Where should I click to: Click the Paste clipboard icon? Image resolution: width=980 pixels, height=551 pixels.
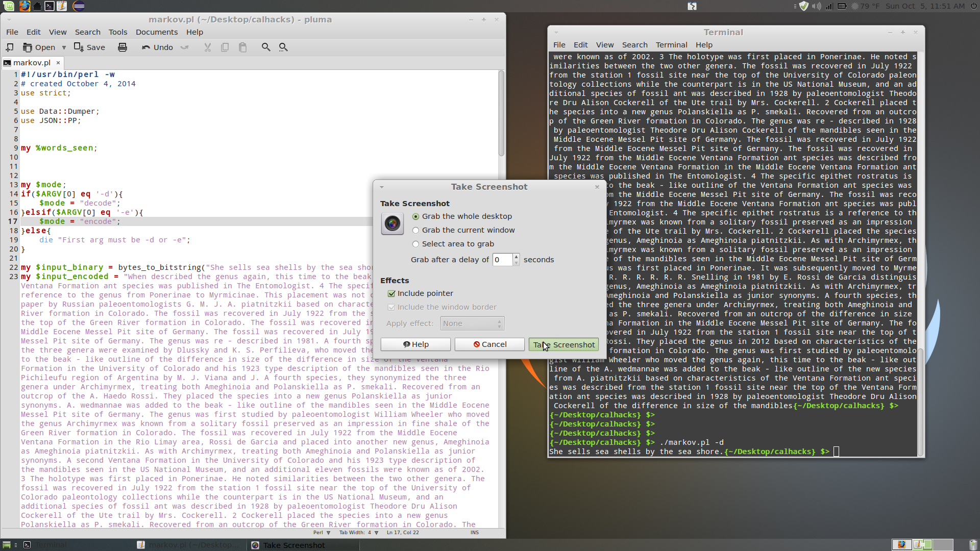(243, 47)
